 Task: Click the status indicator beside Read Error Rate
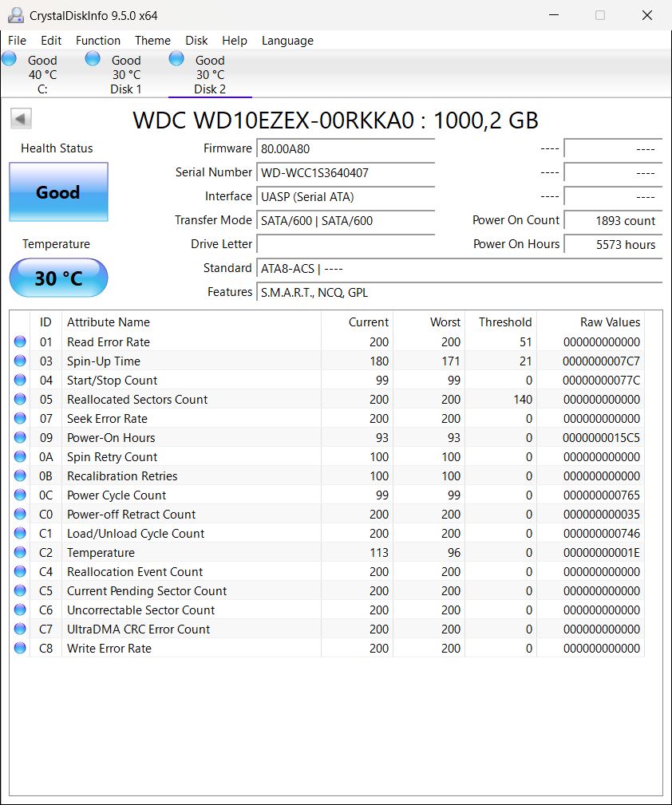pyautogui.click(x=19, y=341)
